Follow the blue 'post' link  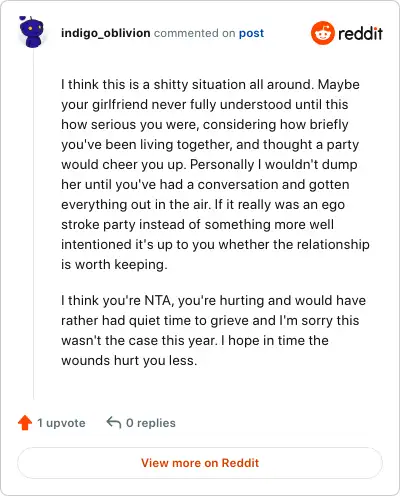pos(251,33)
